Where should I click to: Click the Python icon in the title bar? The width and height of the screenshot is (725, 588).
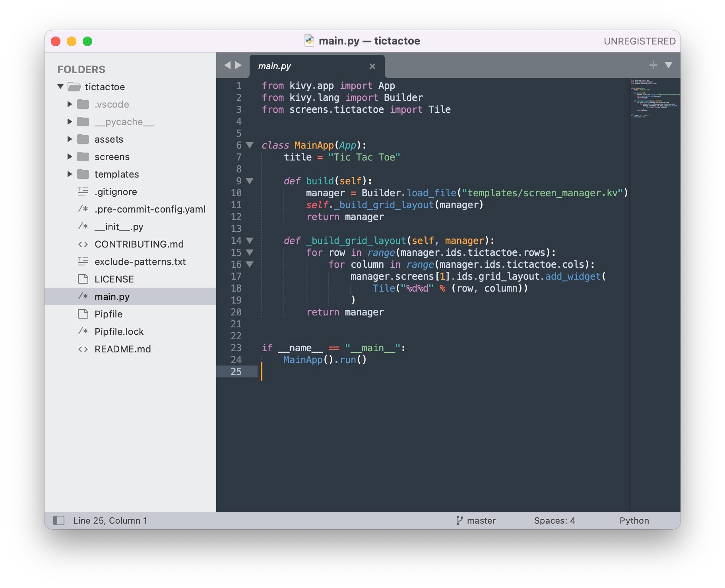coord(310,41)
